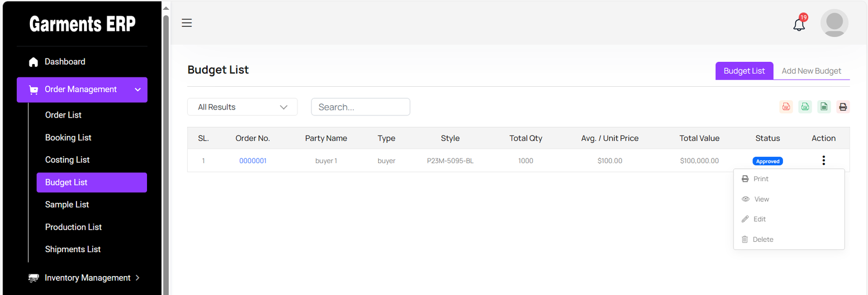Image resolution: width=868 pixels, height=295 pixels.
Task: Open order number 0000001 link
Action: (x=253, y=161)
